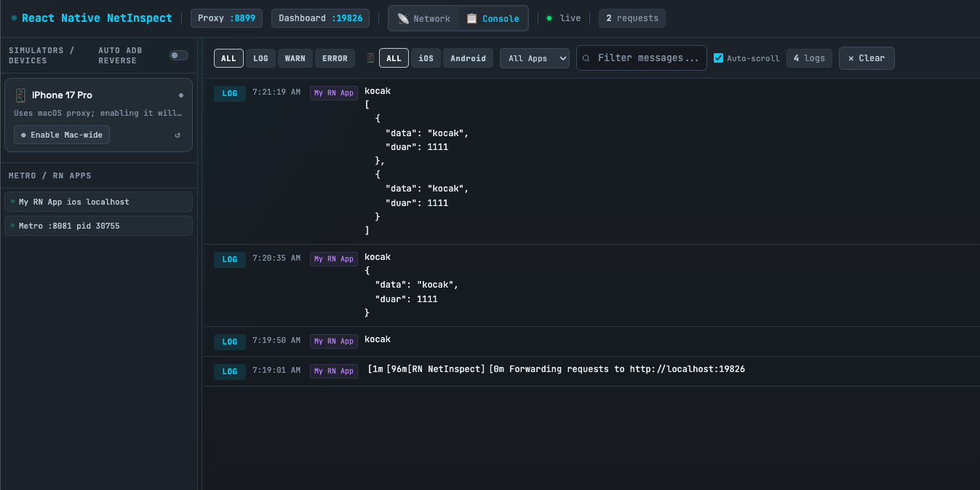Click the green live status dot

tap(549, 18)
